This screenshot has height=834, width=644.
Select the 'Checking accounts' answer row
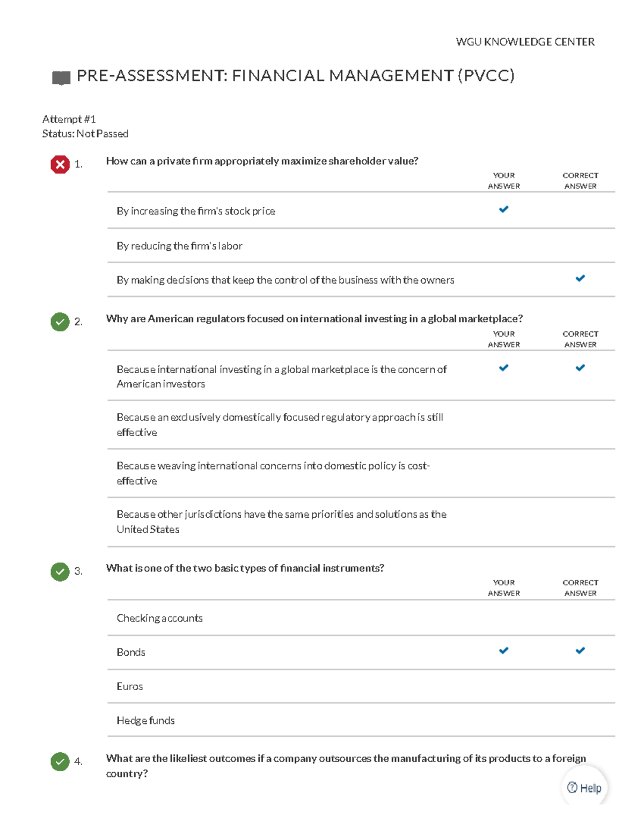(x=159, y=618)
